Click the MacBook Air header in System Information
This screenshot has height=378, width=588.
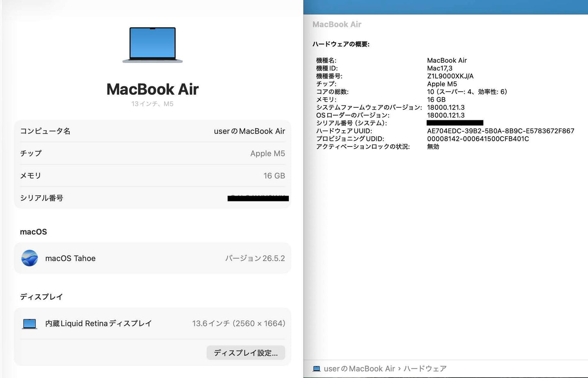point(337,24)
